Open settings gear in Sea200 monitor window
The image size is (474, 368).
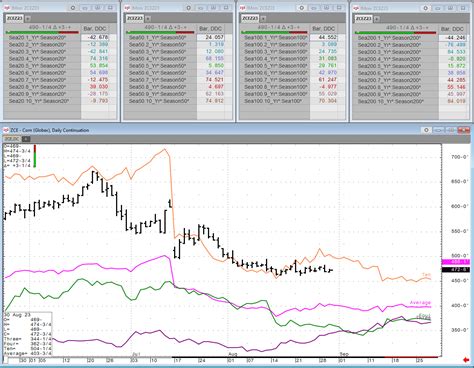pos(425,8)
